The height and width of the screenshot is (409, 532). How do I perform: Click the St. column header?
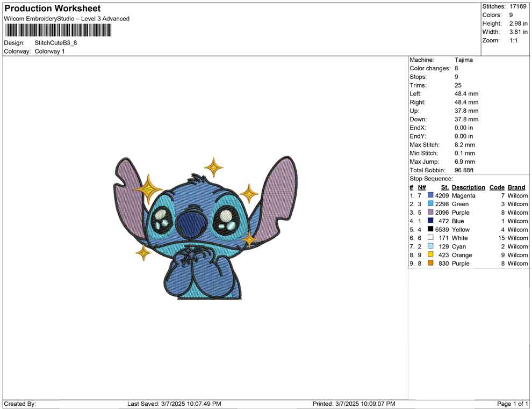click(x=445, y=187)
